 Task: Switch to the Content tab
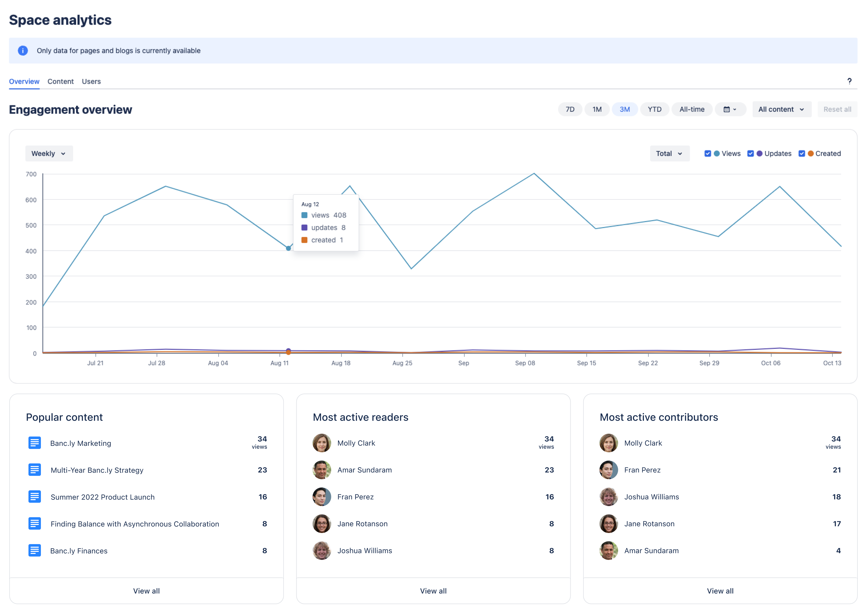pyautogui.click(x=60, y=81)
